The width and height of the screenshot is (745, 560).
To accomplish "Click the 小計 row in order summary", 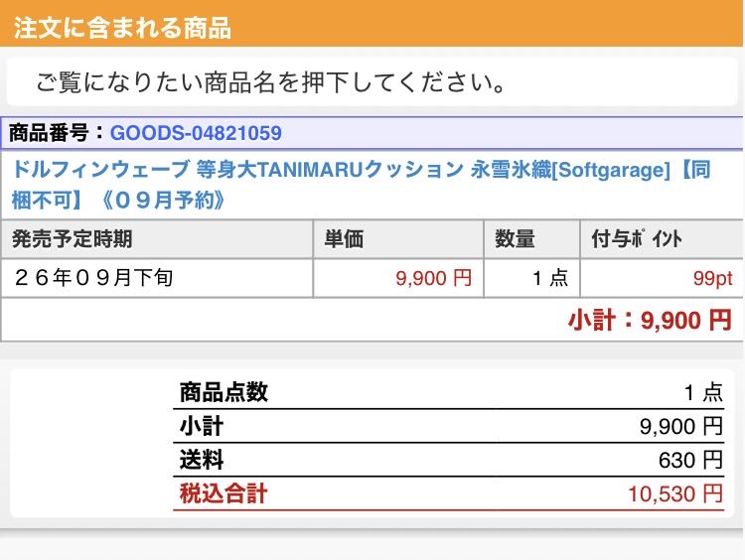I will click(449, 426).
